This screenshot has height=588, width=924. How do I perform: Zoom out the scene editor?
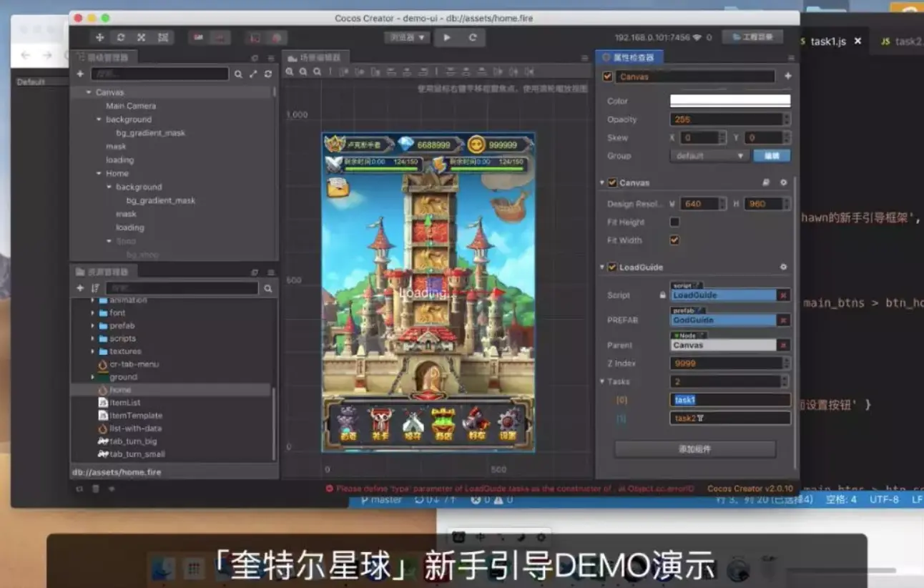[303, 72]
